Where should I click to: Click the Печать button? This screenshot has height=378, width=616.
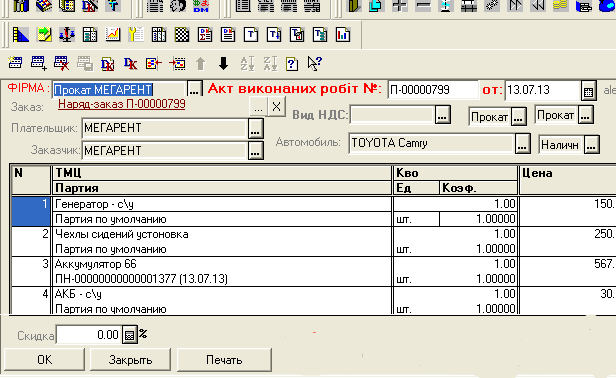[x=224, y=360]
